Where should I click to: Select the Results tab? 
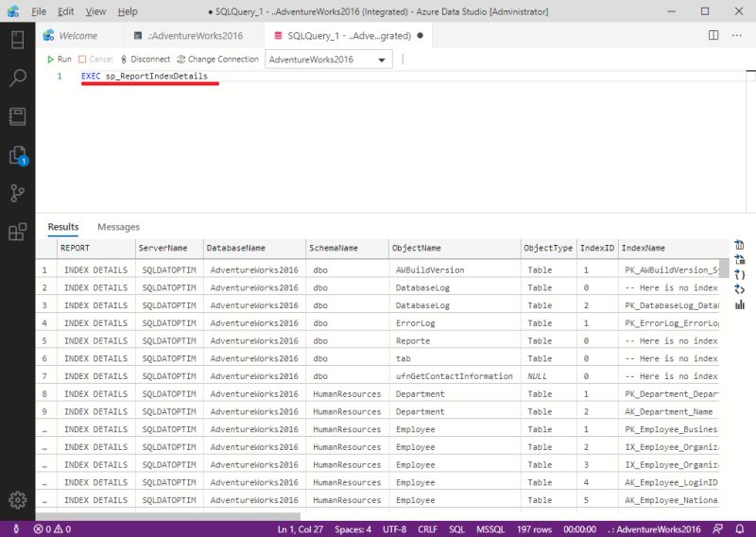(63, 227)
